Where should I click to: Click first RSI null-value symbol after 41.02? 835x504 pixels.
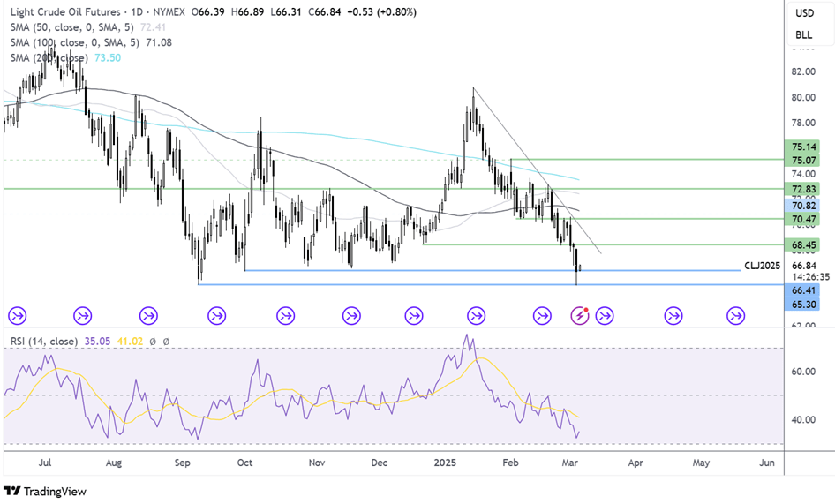[153, 342]
